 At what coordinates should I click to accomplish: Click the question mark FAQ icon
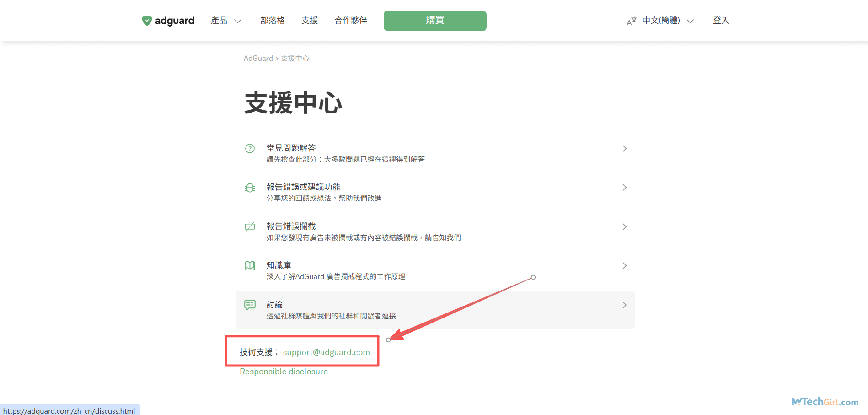pos(250,148)
